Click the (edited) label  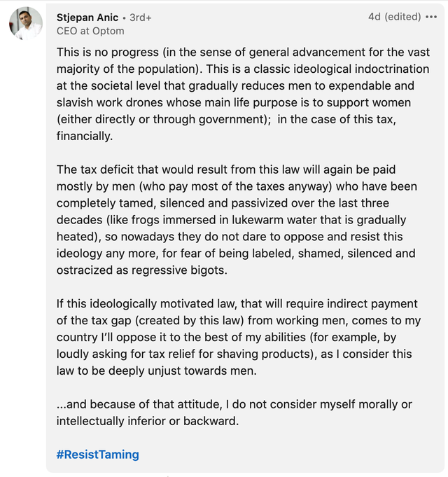(402, 17)
